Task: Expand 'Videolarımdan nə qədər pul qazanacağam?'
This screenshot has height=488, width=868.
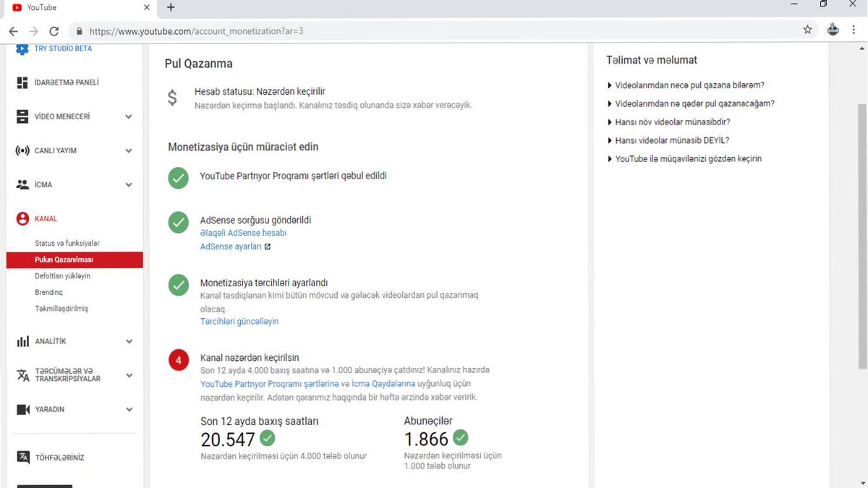Action: pos(692,103)
